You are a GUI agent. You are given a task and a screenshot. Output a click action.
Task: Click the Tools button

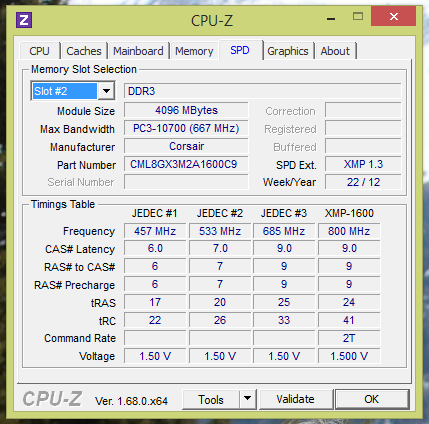[211, 399]
